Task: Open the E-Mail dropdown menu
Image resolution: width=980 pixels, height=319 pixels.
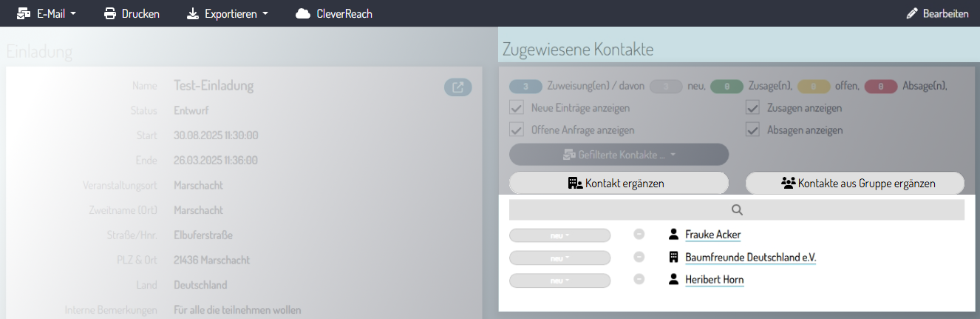Action: coord(46,13)
